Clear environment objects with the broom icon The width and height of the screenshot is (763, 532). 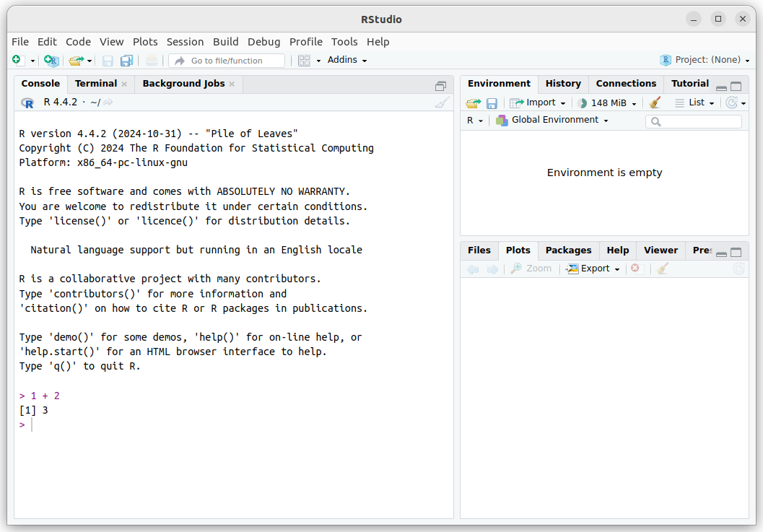click(x=655, y=103)
